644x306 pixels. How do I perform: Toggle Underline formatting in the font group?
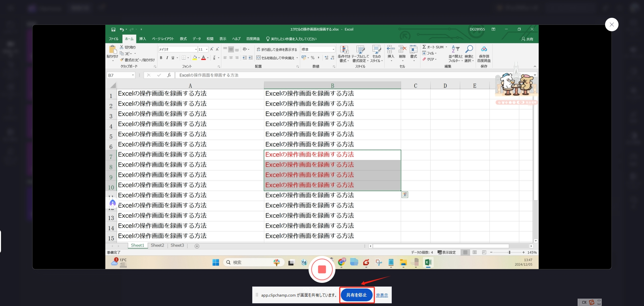tap(173, 58)
